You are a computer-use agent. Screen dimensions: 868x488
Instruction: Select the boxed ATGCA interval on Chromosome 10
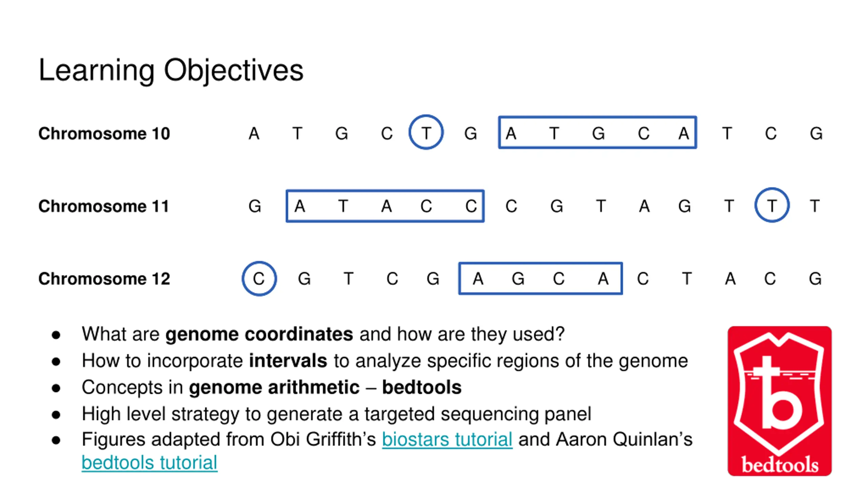[597, 133]
